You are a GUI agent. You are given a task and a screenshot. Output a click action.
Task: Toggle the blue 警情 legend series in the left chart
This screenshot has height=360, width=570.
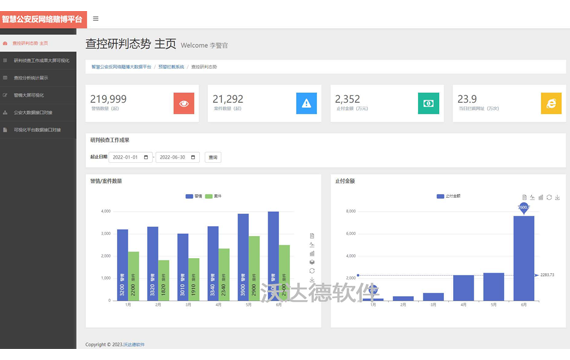pos(194,196)
